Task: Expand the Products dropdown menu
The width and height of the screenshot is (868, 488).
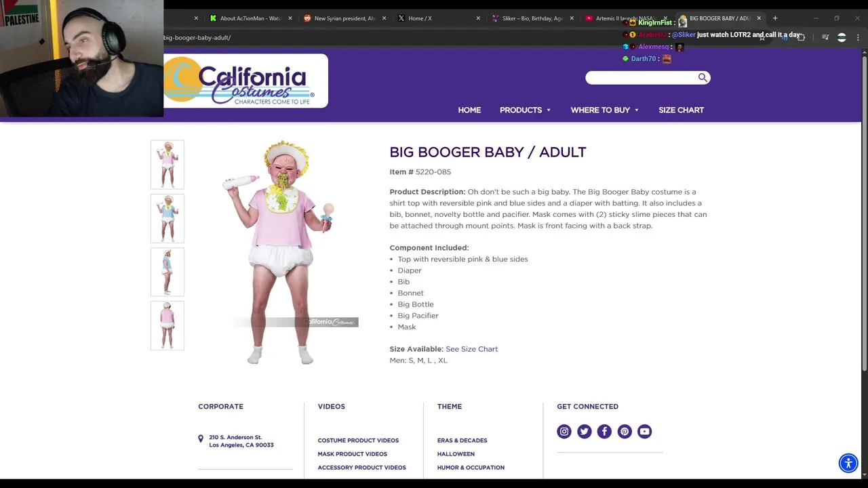Action: click(x=525, y=110)
